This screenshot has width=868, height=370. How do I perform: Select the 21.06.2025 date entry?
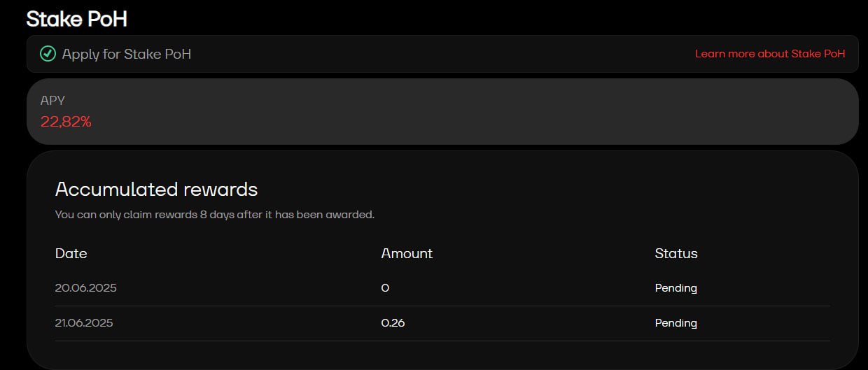[x=84, y=323]
